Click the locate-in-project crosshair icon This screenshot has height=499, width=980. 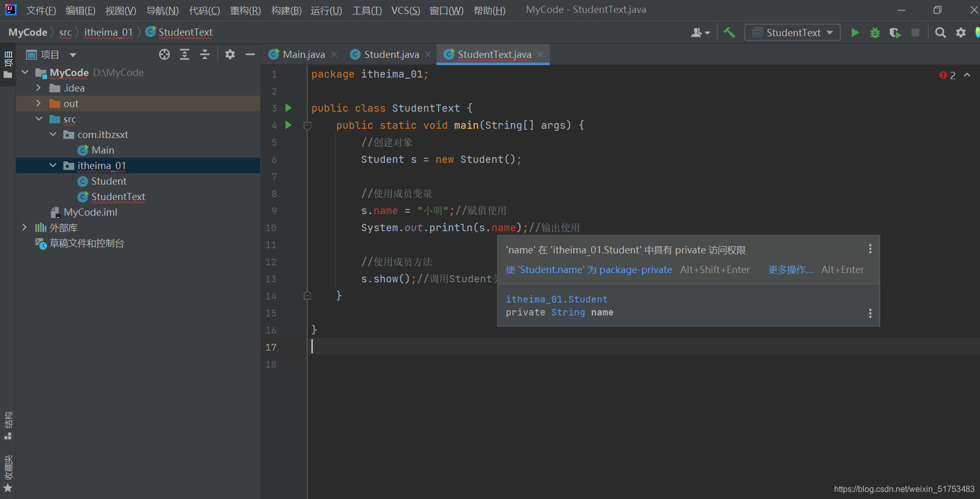(164, 54)
